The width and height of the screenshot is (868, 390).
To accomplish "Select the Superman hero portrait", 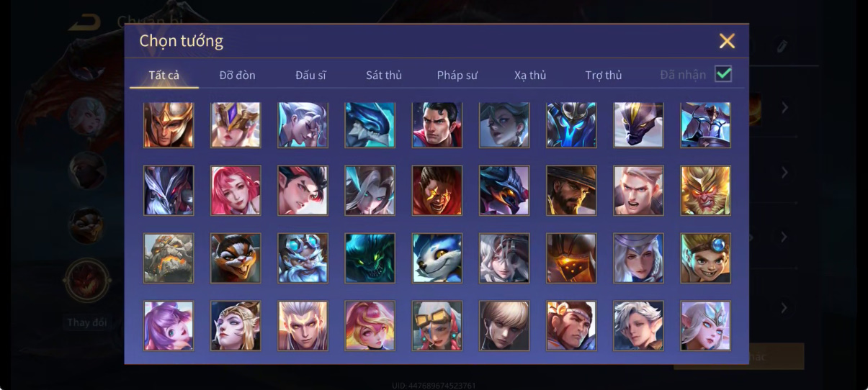I will 437,124.
